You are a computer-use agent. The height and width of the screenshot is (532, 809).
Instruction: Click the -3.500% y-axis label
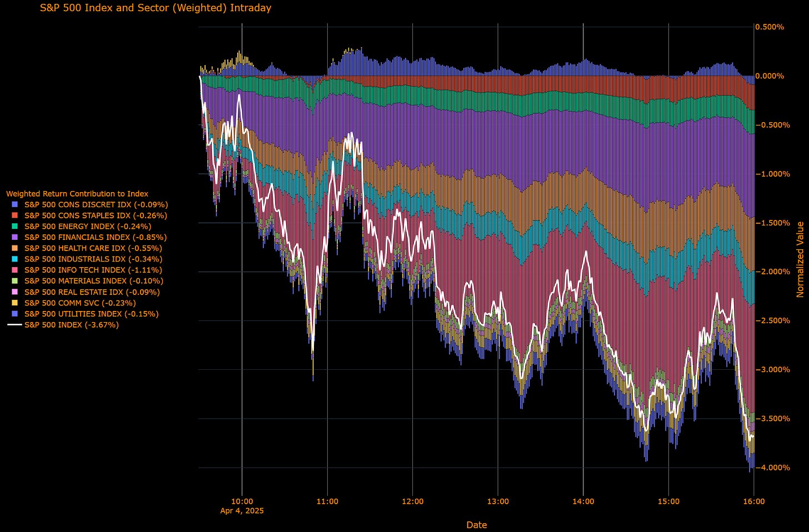coord(772,418)
